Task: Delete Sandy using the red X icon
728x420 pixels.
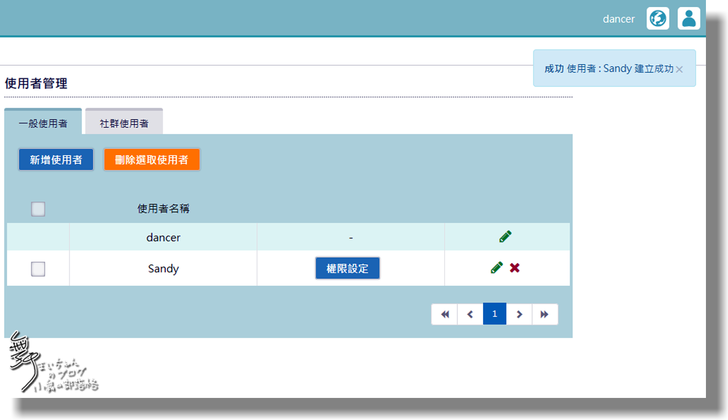Action: (514, 268)
